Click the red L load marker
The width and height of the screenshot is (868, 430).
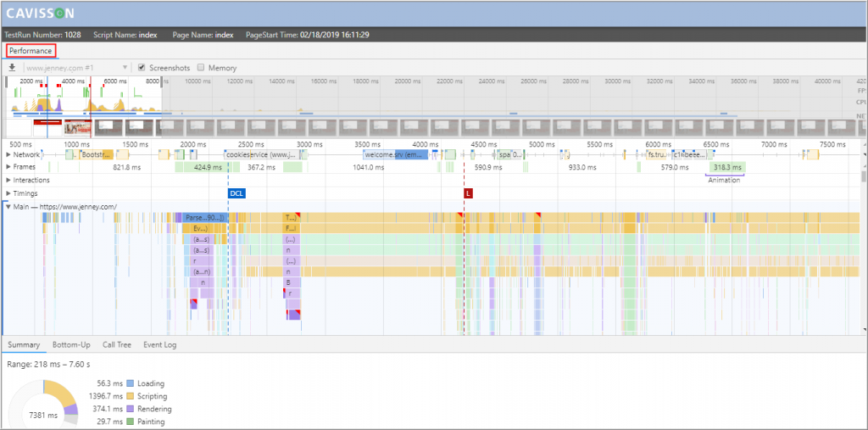click(469, 193)
